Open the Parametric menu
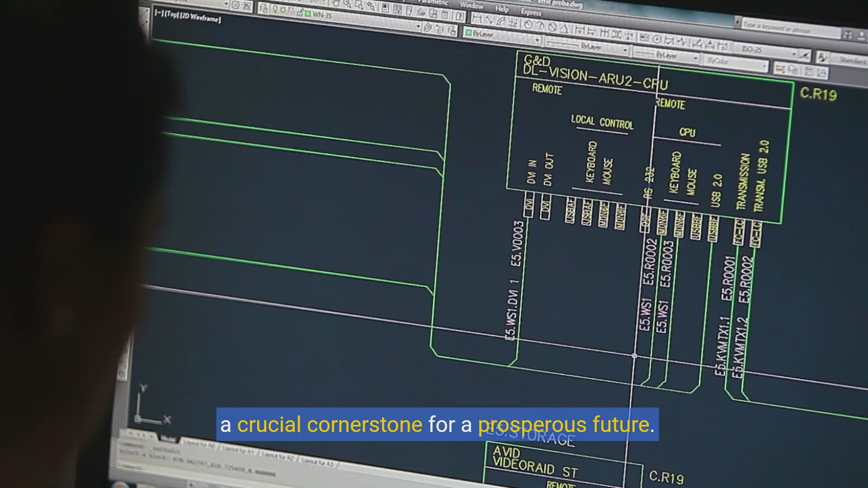Viewport: 868px width, 488px height. coord(433,2)
